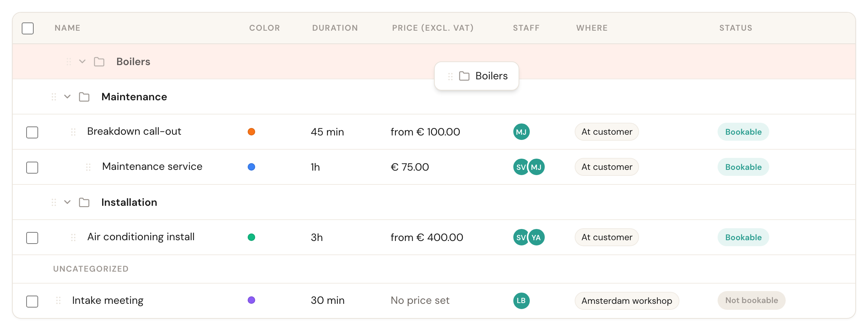The image size is (868, 330).
Task: Click the YA avatar in Air conditioning install row
Action: click(x=536, y=237)
